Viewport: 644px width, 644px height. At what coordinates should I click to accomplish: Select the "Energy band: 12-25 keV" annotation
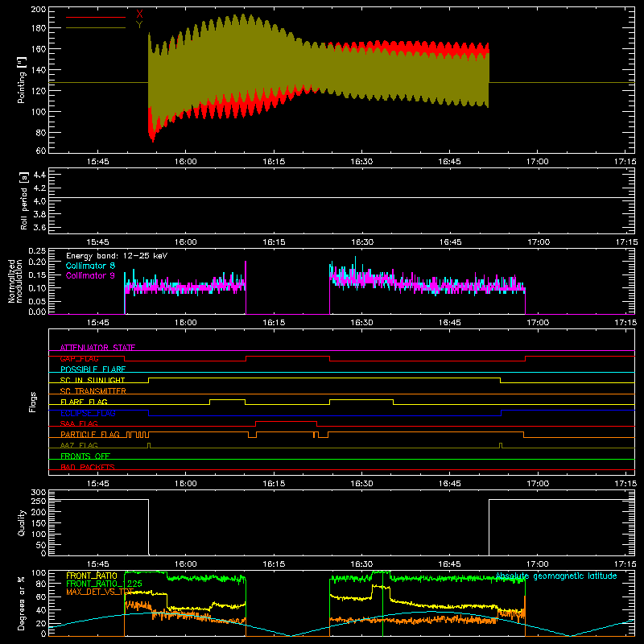pyautogui.click(x=117, y=256)
